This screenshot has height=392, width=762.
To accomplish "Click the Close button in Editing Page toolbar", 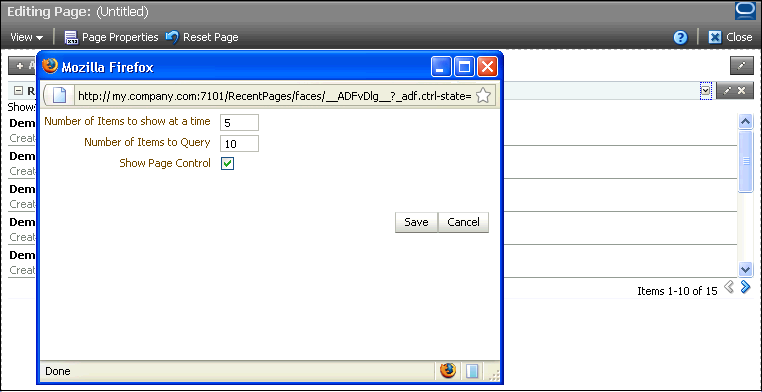I will click(x=730, y=37).
